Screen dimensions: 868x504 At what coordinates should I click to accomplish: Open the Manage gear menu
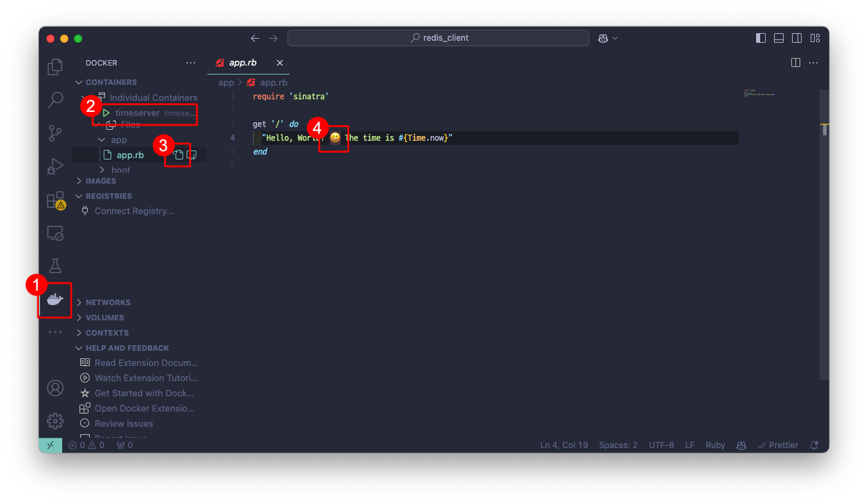(x=55, y=420)
